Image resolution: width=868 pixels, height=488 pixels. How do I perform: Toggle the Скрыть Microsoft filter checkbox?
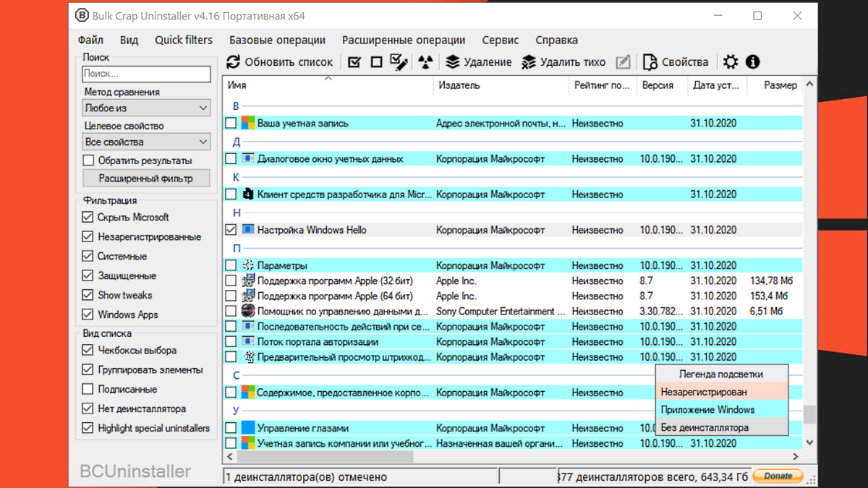pos(88,217)
